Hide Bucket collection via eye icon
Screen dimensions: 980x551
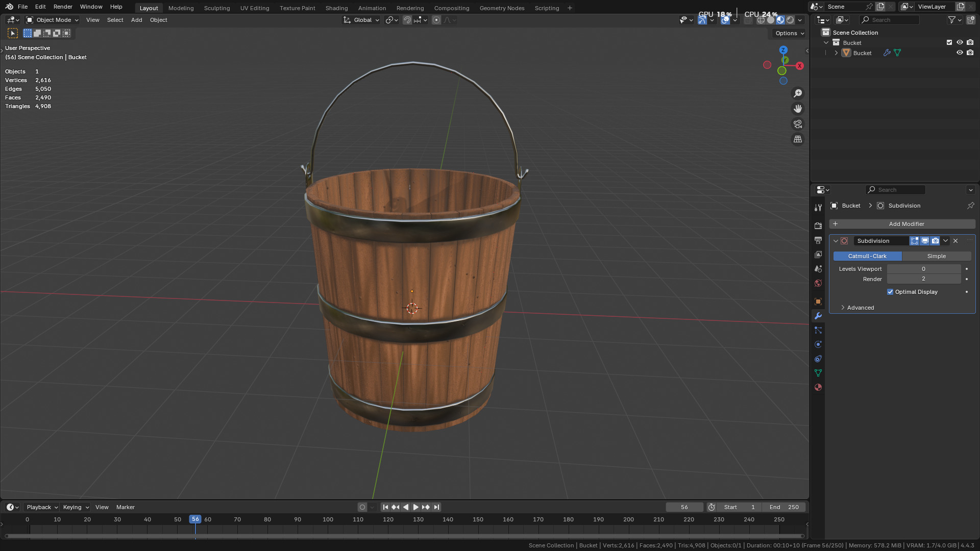(x=960, y=43)
